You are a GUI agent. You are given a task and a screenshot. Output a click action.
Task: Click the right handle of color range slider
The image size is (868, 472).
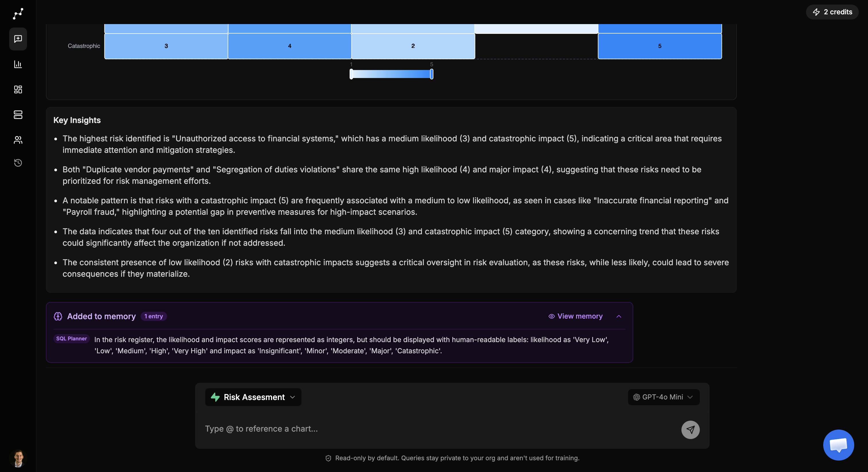coord(431,74)
